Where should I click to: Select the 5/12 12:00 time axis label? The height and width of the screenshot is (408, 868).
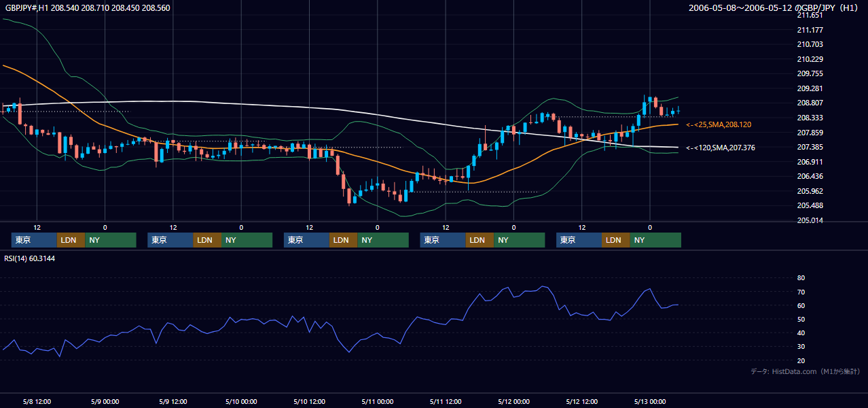(x=581, y=401)
